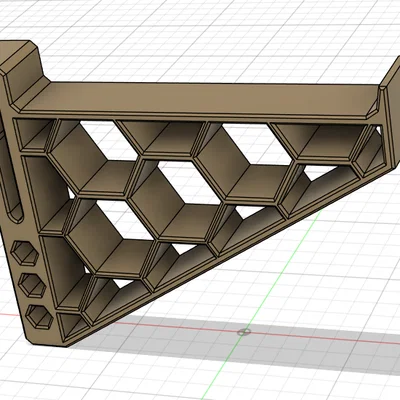The image size is (400, 400).
Task: Select the middle hexagonal hole
Action: [x=32, y=285]
